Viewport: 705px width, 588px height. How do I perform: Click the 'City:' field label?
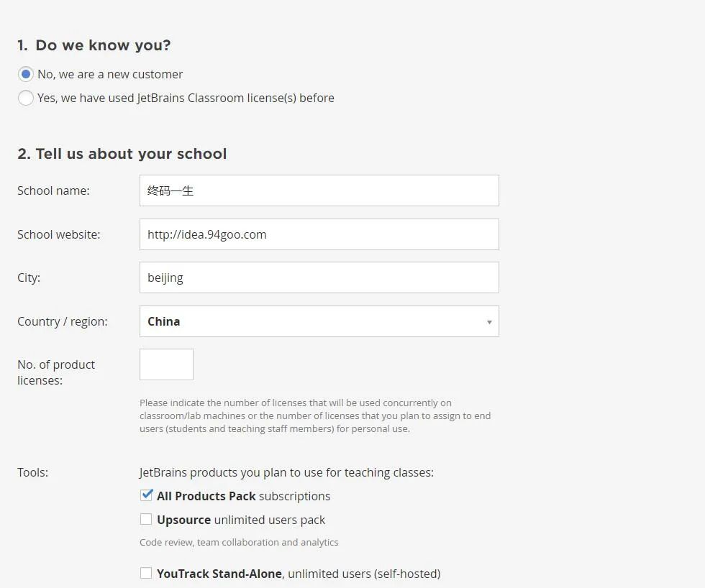pyautogui.click(x=29, y=277)
